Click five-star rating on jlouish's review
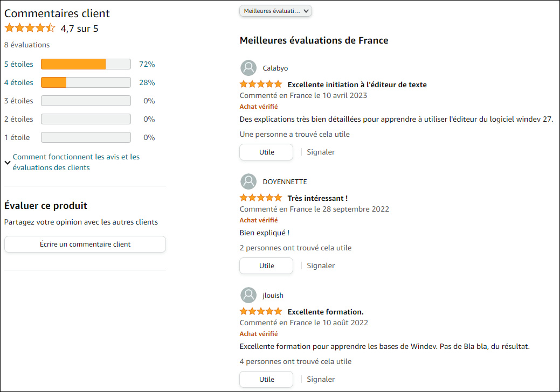This screenshot has height=392, width=560. tap(261, 312)
